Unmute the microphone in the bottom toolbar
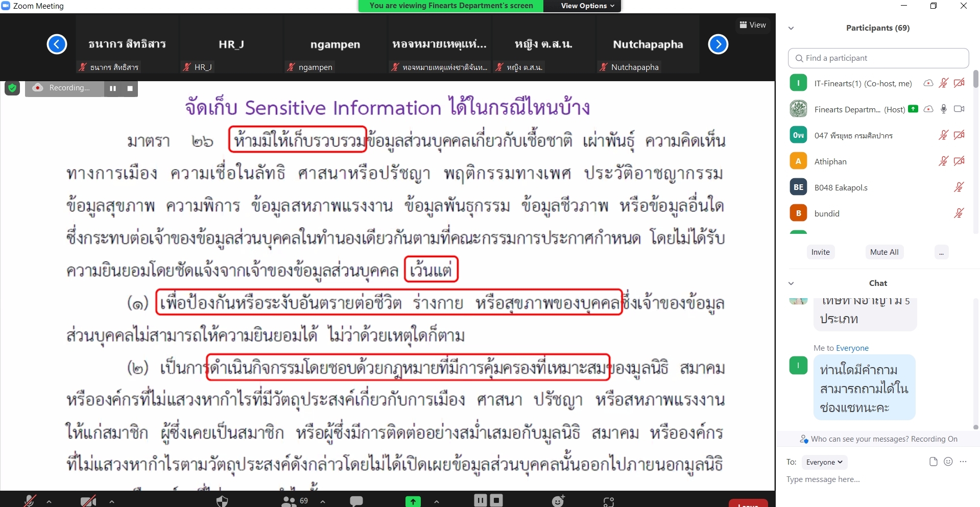Viewport: 980px width, 507px height. tap(30, 501)
